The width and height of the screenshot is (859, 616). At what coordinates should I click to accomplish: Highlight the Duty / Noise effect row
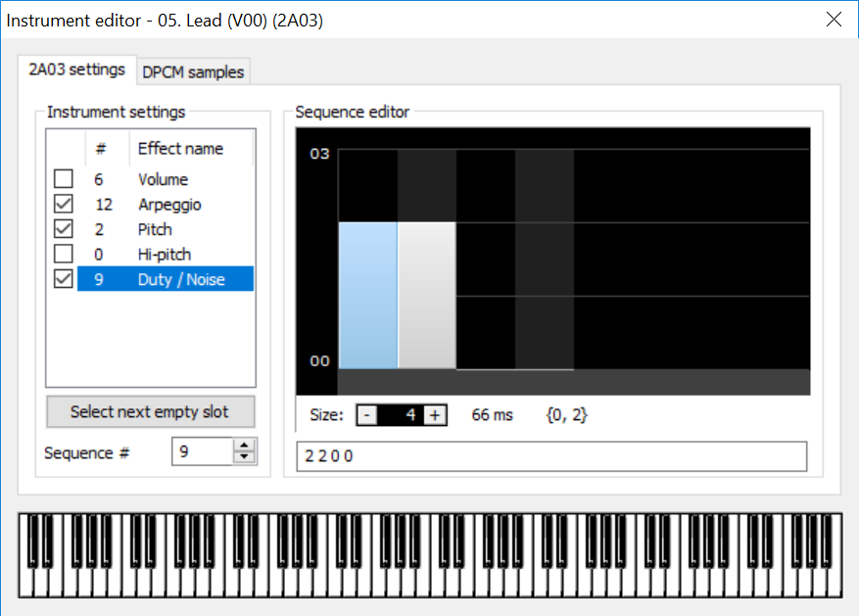[x=175, y=278]
